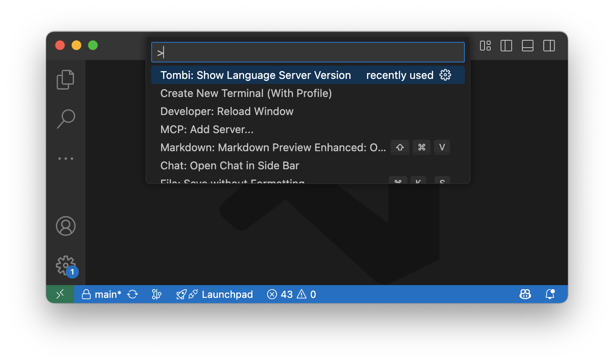This screenshot has height=364, width=614.
Task: Click the remote window indicator in status bar
Action: point(60,294)
